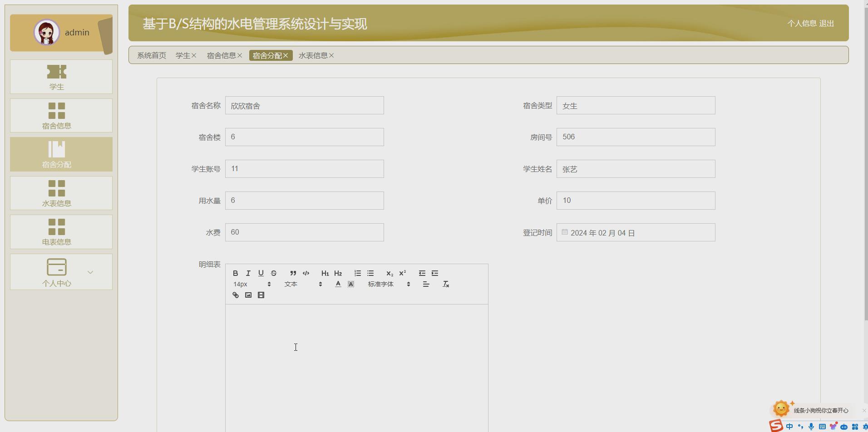This screenshot has height=432, width=868.
Task: Open the Sogou skin shirt icon
Action: point(833,427)
